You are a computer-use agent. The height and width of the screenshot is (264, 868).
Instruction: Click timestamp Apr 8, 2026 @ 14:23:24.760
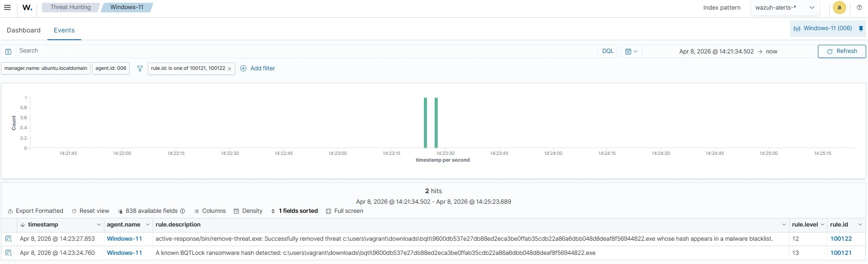[57, 253]
